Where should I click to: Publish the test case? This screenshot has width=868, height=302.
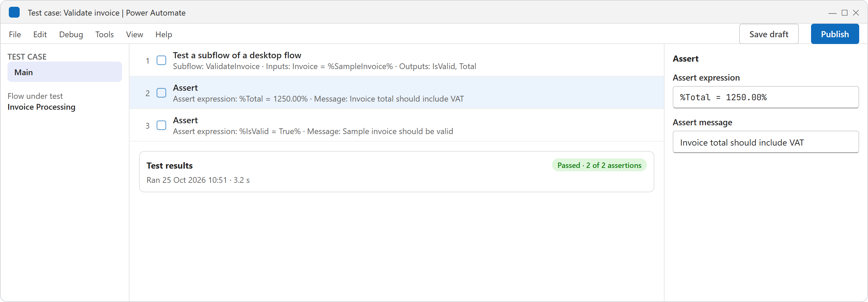tap(835, 34)
